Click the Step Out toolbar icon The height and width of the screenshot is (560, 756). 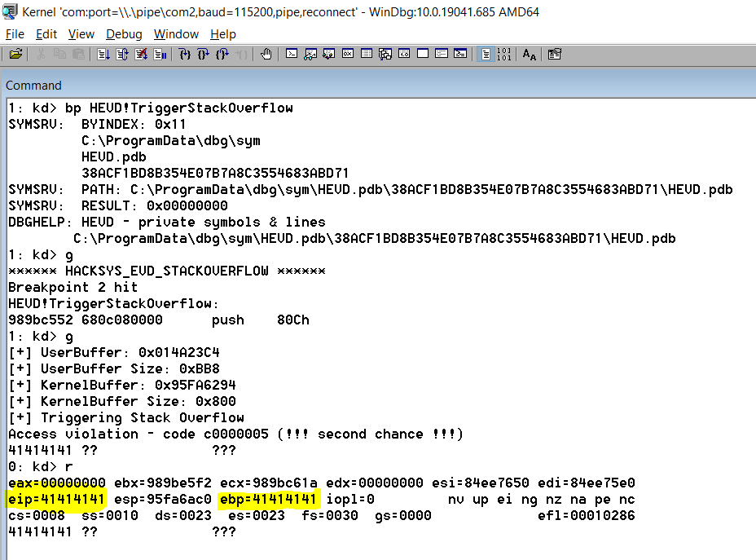[x=222, y=54]
